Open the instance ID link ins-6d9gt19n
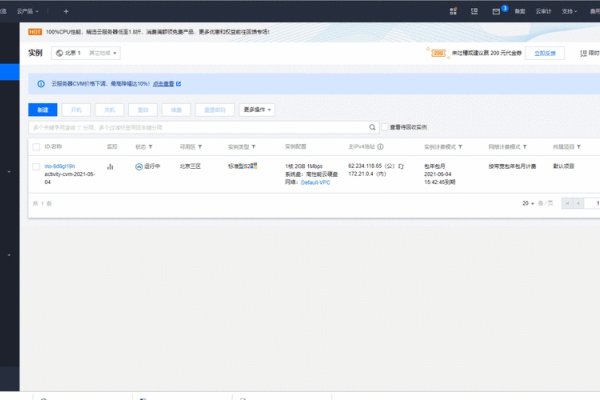Screen dimensions: 600x400 click(x=60, y=166)
